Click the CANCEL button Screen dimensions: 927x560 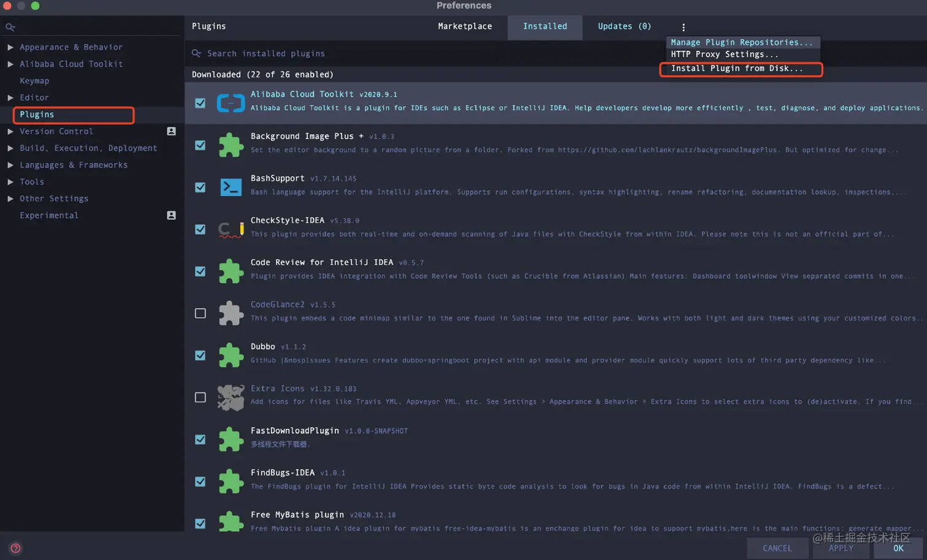[x=777, y=548]
